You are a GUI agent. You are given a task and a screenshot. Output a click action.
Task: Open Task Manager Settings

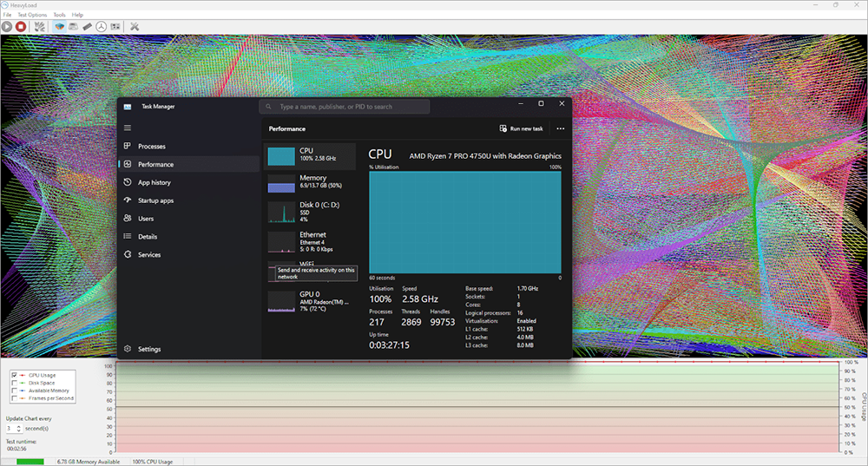pos(188,349)
